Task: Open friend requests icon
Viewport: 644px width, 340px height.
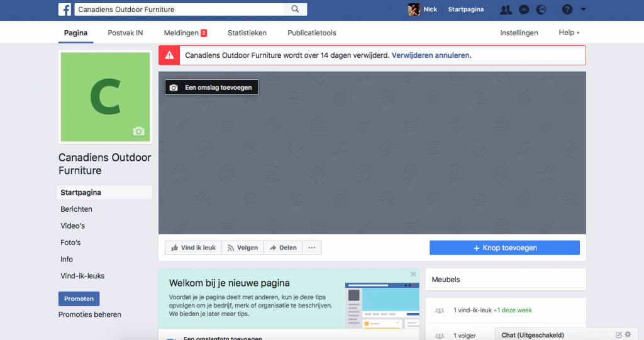Action: [x=506, y=9]
